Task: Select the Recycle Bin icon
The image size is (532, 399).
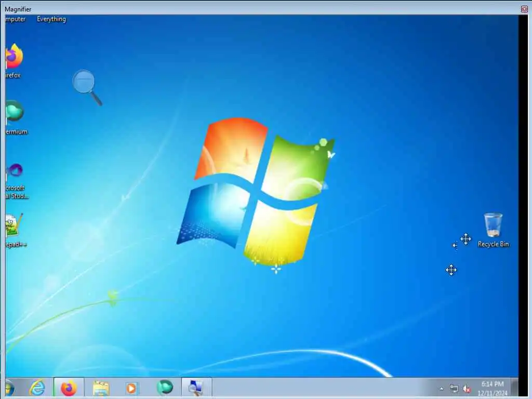Action: coord(493,224)
